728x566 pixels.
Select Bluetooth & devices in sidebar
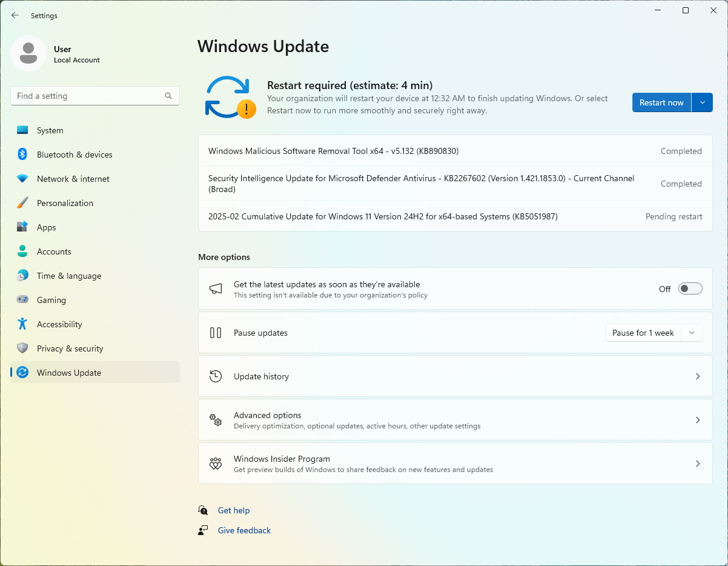point(95,155)
